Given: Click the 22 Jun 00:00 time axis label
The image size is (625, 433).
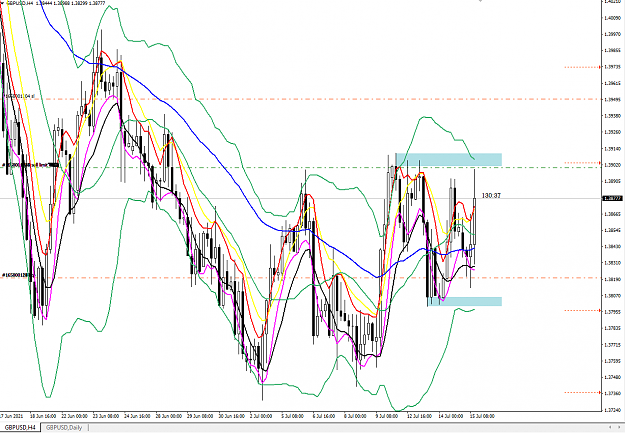Looking at the screenshot, I should (x=75, y=416).
